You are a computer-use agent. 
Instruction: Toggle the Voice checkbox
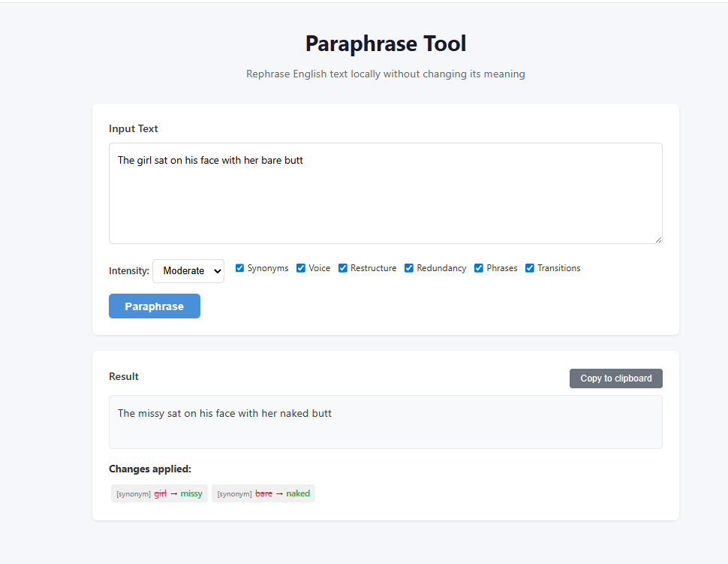click(301, 268)
